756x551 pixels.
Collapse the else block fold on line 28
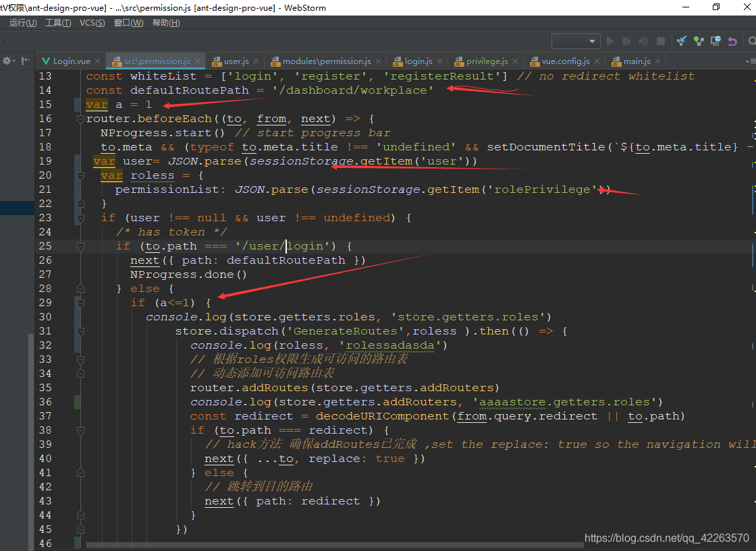80,289
